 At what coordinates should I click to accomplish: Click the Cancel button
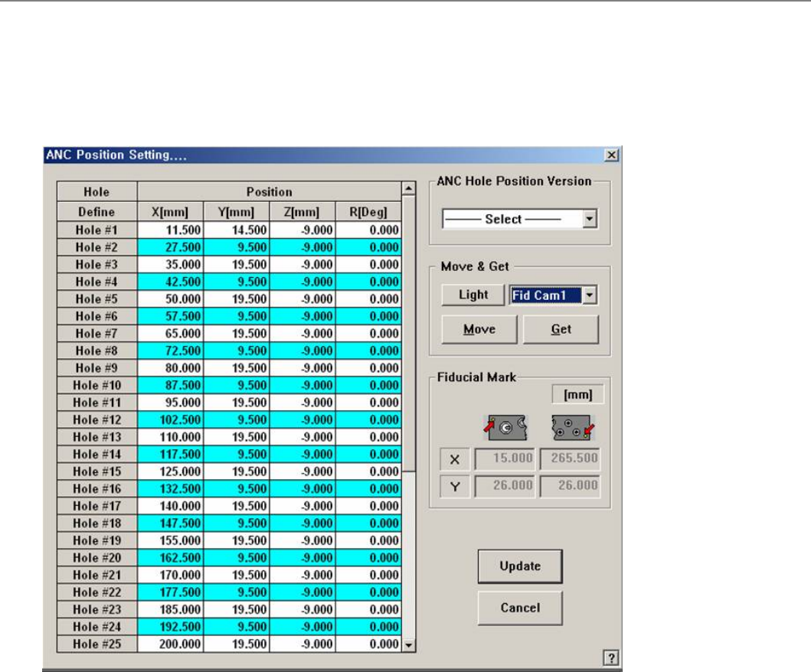point(520,608)
